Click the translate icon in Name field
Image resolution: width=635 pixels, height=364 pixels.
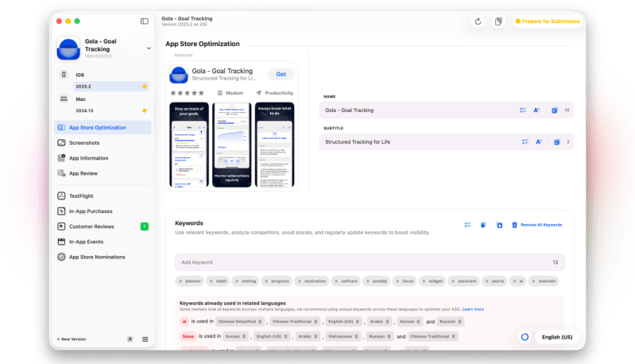point(536,110)
